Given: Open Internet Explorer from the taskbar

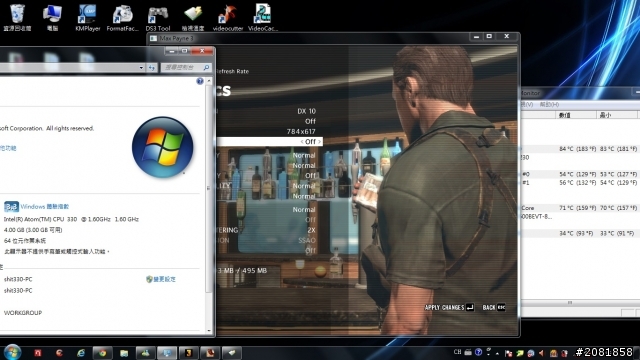Looking at the screenshot, I should pos(81,353).
